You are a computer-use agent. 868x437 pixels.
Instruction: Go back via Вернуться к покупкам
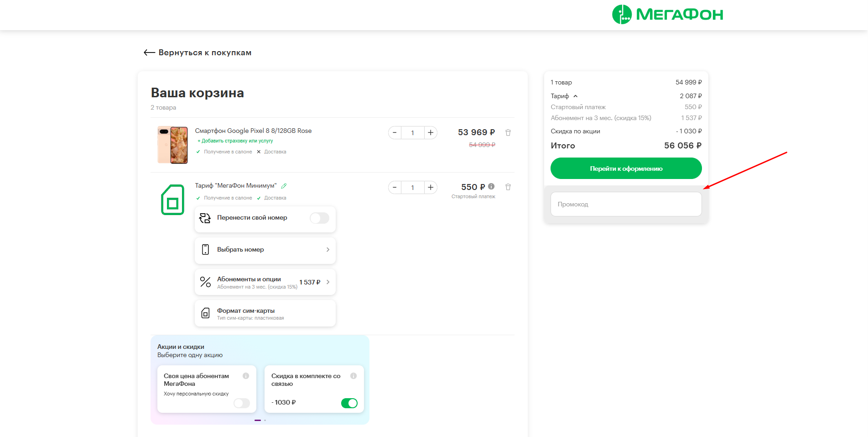tap(198, 53)
